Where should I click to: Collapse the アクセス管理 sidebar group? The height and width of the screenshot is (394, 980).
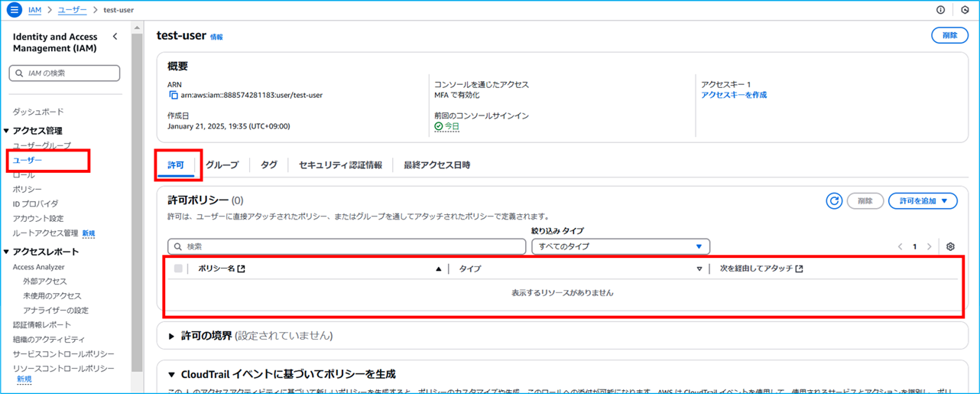coord(7,131)
